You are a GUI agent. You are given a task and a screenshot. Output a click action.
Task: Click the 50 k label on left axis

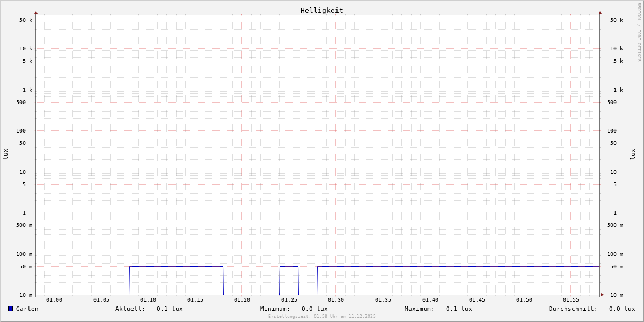point(26,20)
